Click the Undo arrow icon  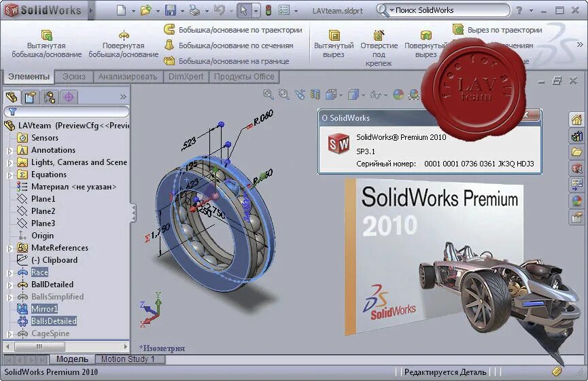[219, 10]
